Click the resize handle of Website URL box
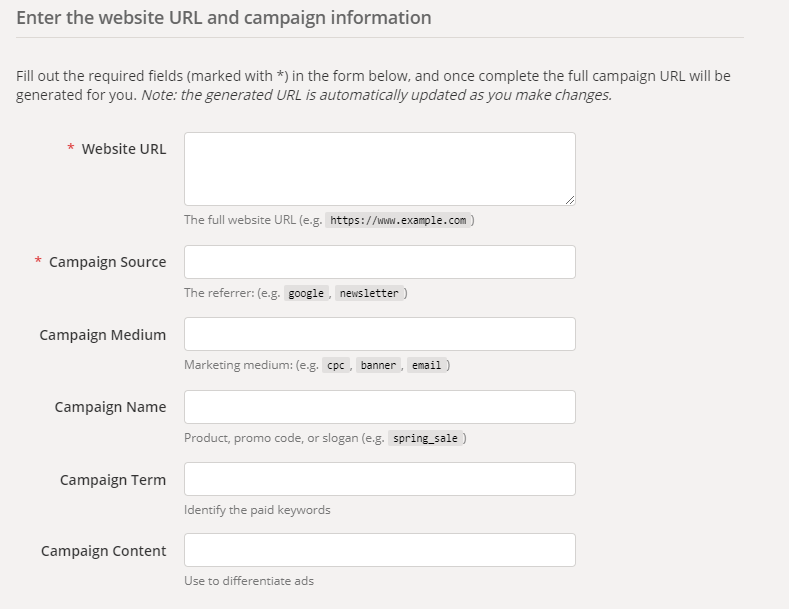789x609 pixels. coord(570,200)
